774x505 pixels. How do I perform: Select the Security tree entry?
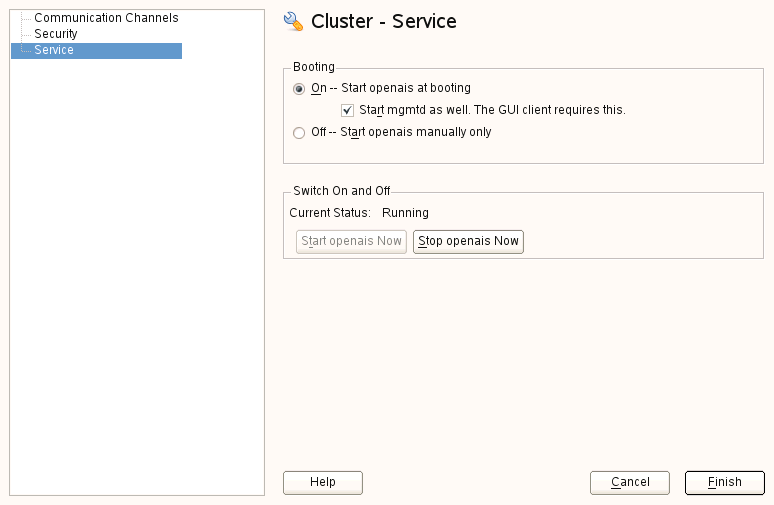(x=56, y=34)
